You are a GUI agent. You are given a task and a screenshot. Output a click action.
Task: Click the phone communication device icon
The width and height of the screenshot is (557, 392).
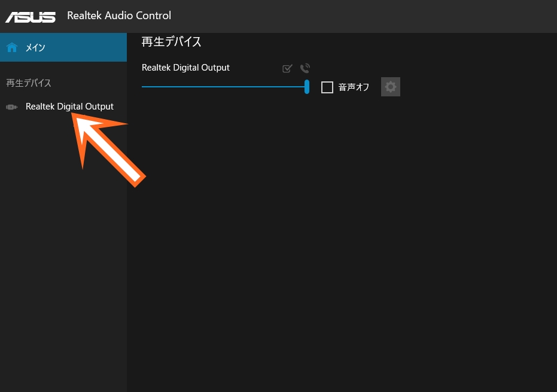(x=305, y=69)
